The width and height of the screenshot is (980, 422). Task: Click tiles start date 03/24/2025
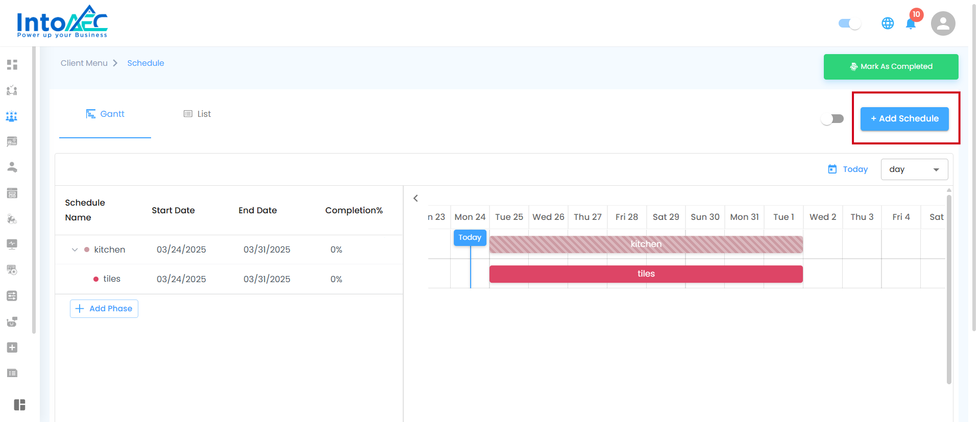click(x=181, y=279)
